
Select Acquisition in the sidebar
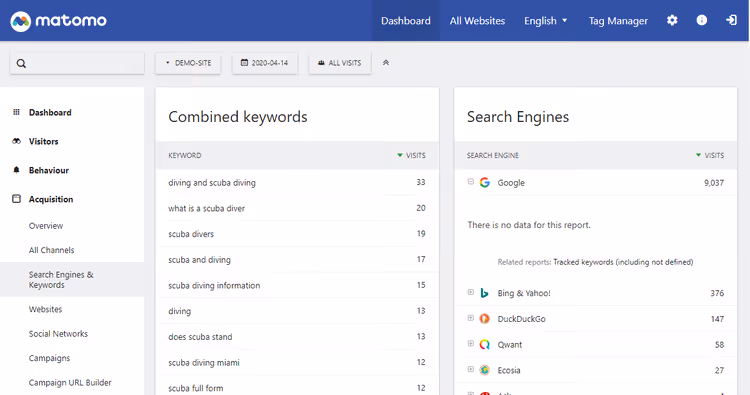[51, 199]
